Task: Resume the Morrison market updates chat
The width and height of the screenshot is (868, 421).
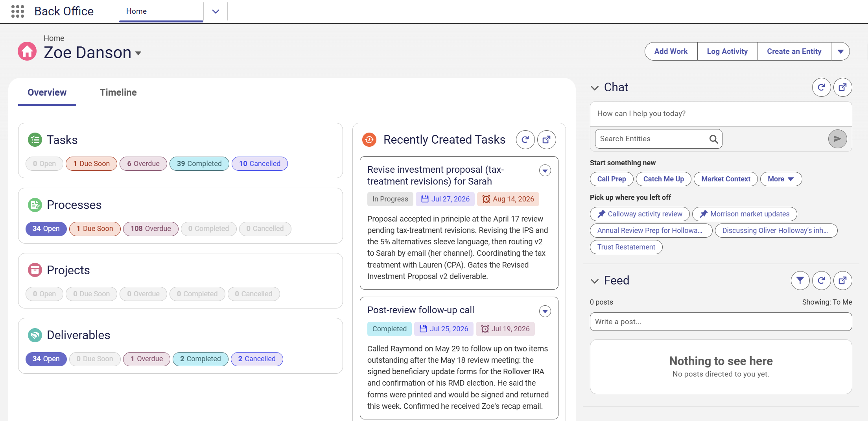Action: [x=745, y=214]
